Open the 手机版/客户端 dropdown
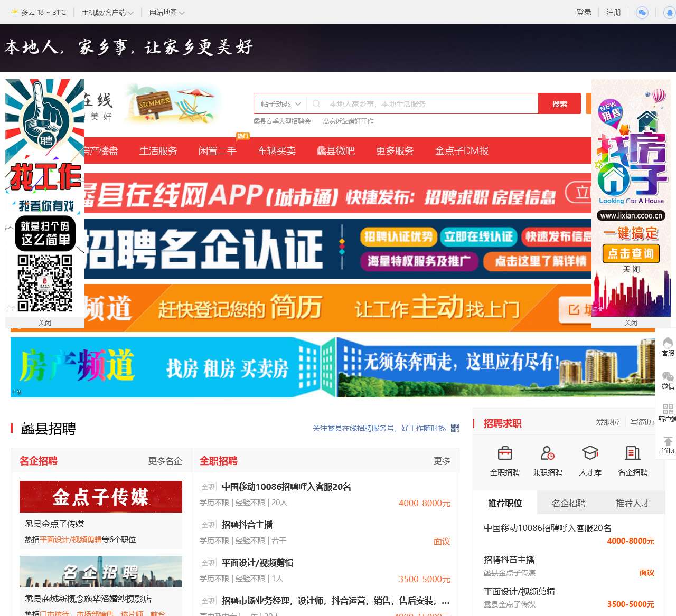This screenshot has height=616, width=676. 107,12
